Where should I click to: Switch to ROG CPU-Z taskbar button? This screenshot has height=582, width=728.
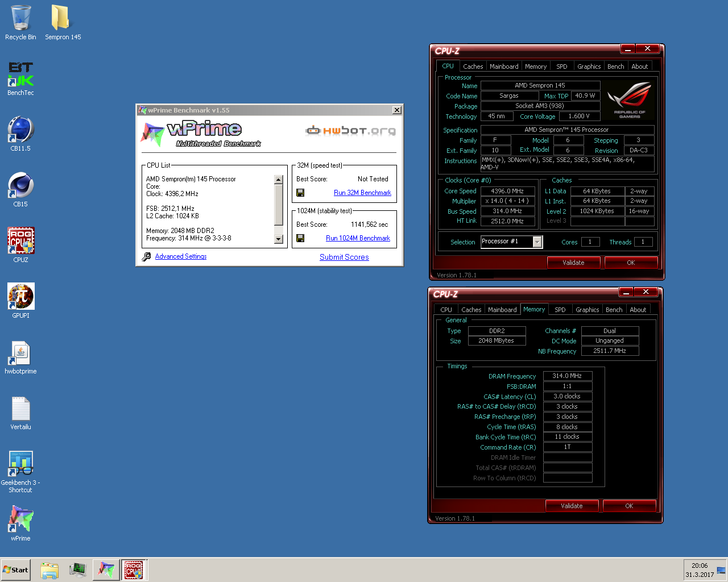[x=134, y=570]
